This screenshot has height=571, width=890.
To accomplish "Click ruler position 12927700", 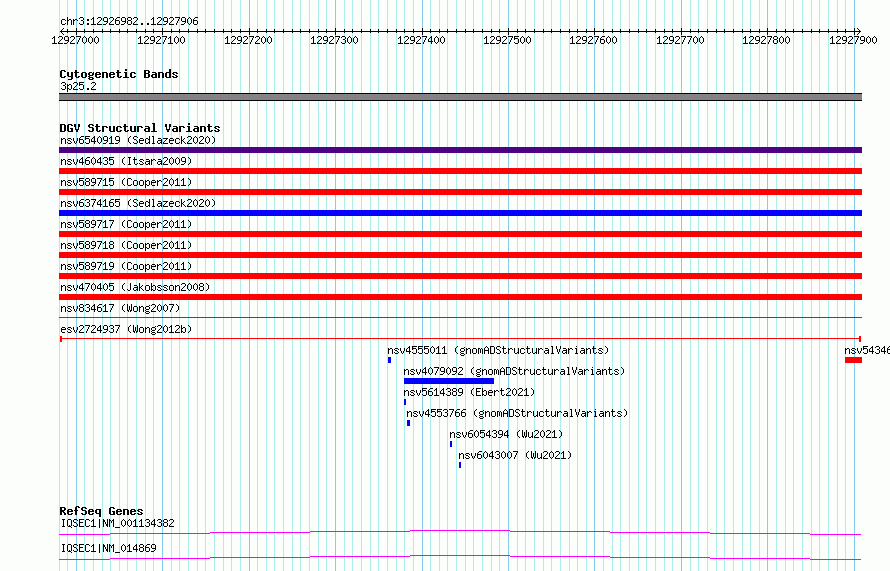I will point(681,40).
